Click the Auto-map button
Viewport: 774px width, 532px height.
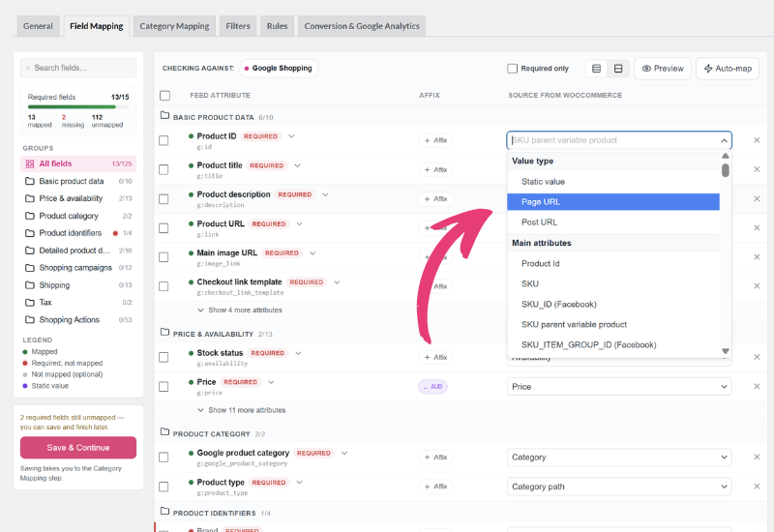pos(728,69)
